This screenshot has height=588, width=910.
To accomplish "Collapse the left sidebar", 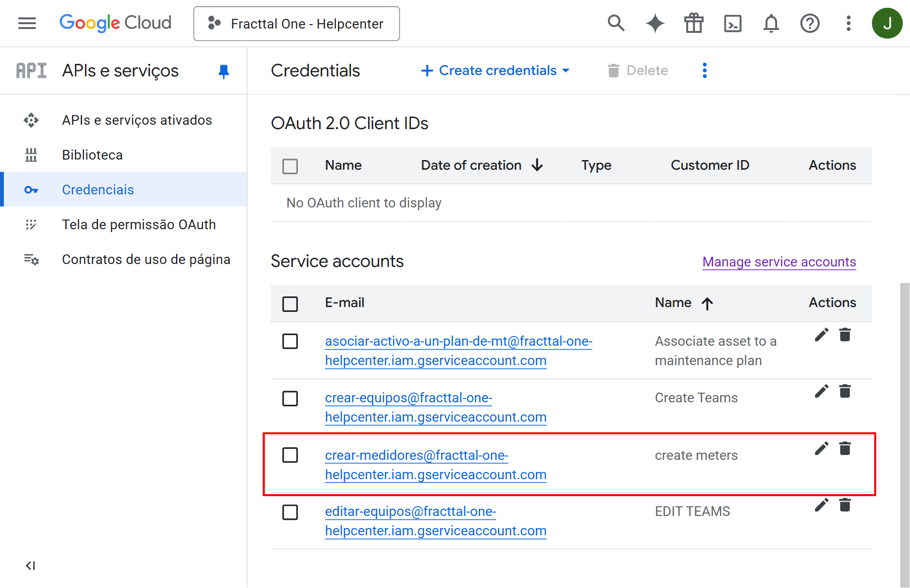I will (x=30, y=565).
